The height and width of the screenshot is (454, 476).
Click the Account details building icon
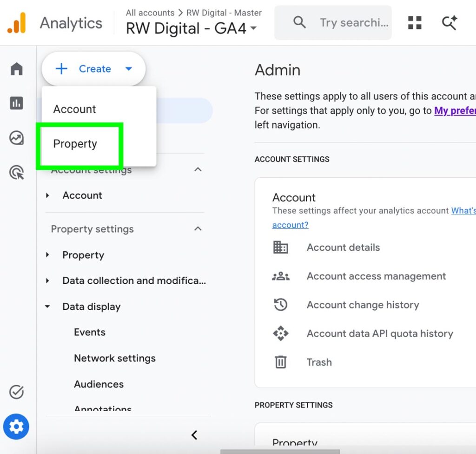280,247
